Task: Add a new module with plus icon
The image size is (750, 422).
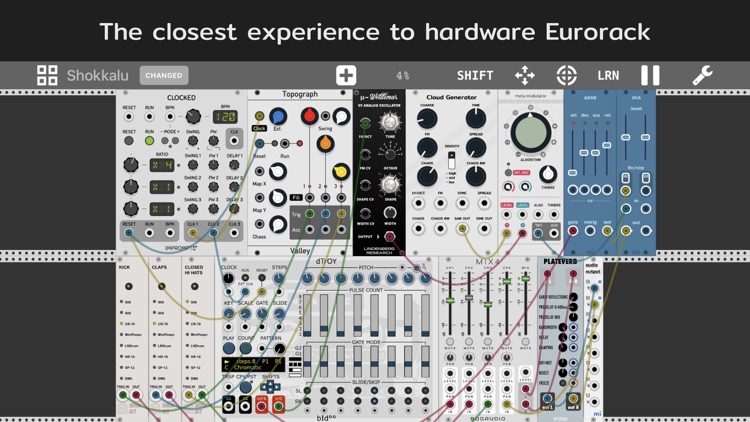Action: pyautogui.click(x=346, y=75)
